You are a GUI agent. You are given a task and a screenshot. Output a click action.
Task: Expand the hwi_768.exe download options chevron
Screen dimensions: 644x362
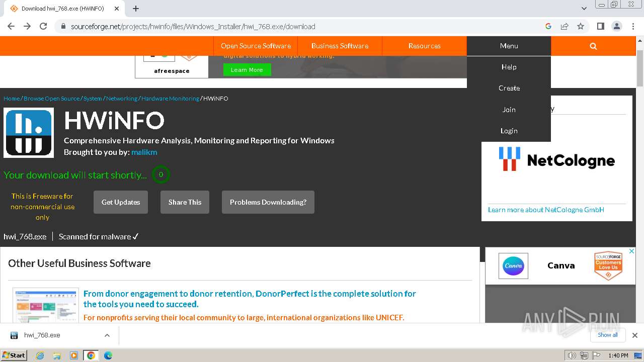[107, 335]
